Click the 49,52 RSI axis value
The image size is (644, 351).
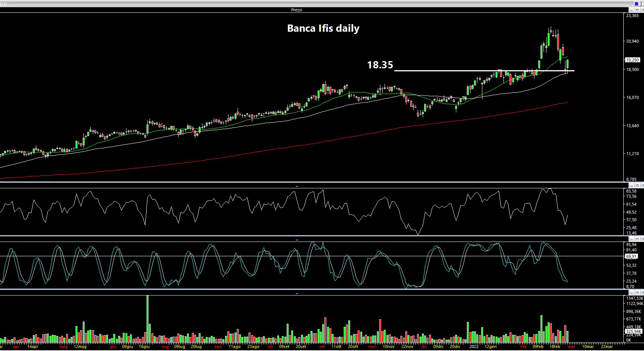pyautogui.click(x=632, y=212)
